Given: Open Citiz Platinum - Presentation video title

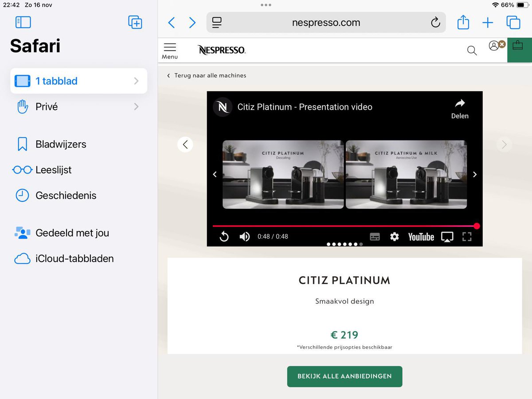Looking at the screenshot, I should tap(305, 107).
